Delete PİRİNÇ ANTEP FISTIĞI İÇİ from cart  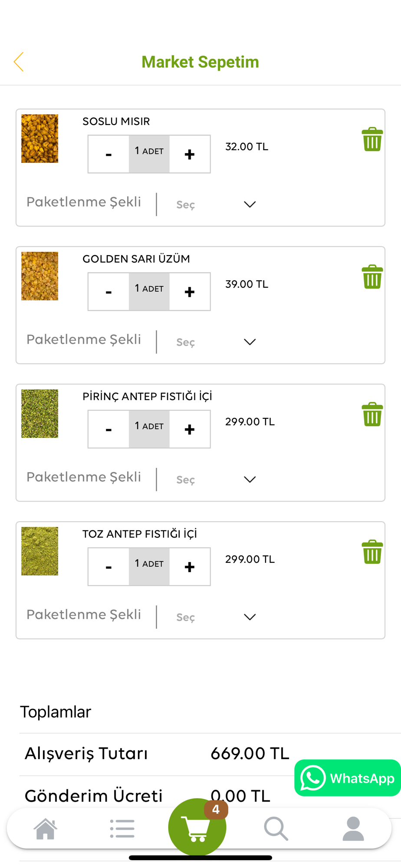[372, 414]
